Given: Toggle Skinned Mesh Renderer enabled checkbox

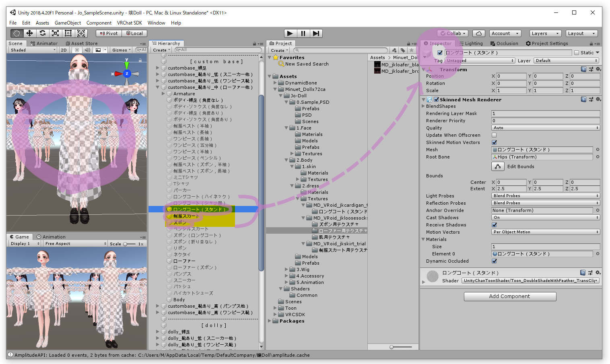Looking at the screenshot, I should 436,99.
